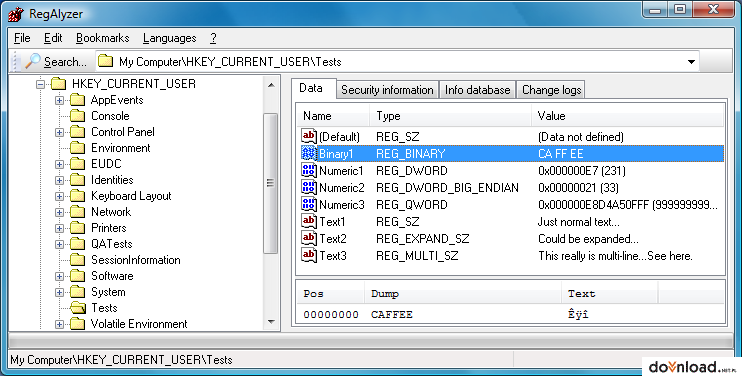Sort by the Value column header
742x376 pixels.
pos(627,116)
